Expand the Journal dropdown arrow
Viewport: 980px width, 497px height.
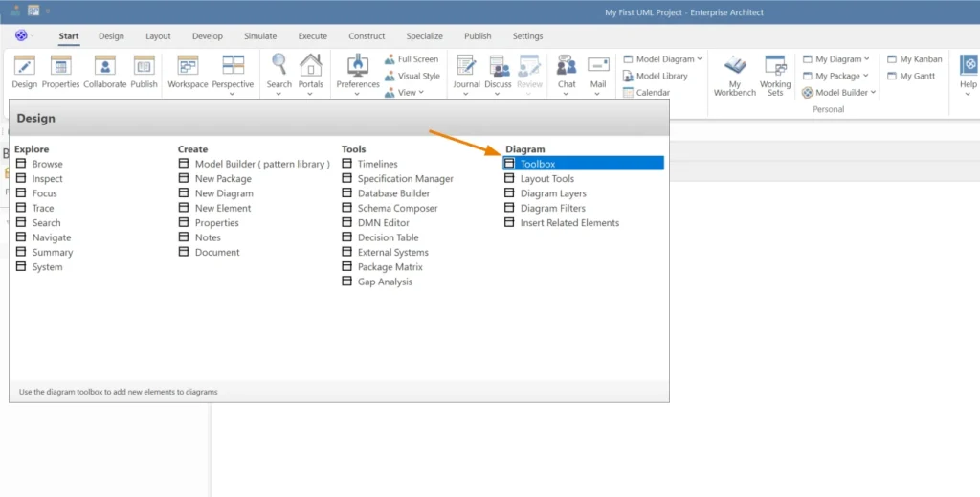click(466, 95)
